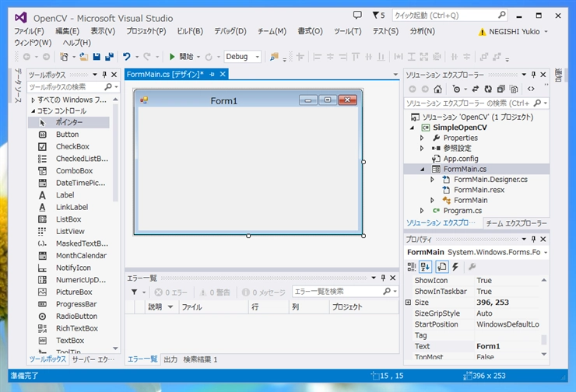Expand the Size property

(x=408, y=302)
